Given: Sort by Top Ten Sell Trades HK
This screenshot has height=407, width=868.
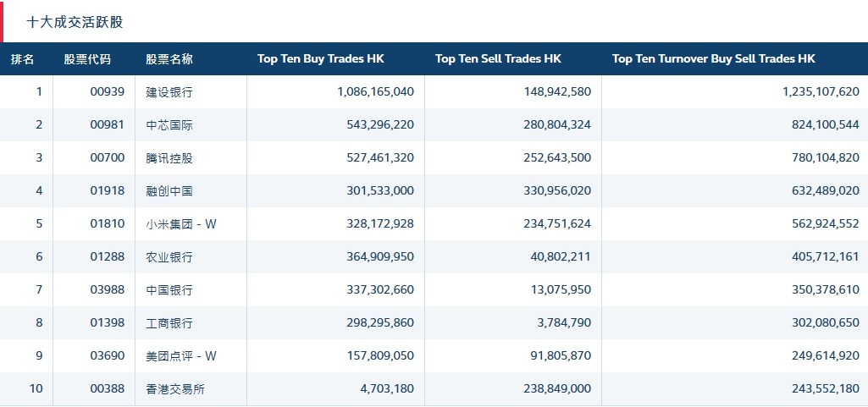Looking at the screenshot, I should (x=498, y=59).
